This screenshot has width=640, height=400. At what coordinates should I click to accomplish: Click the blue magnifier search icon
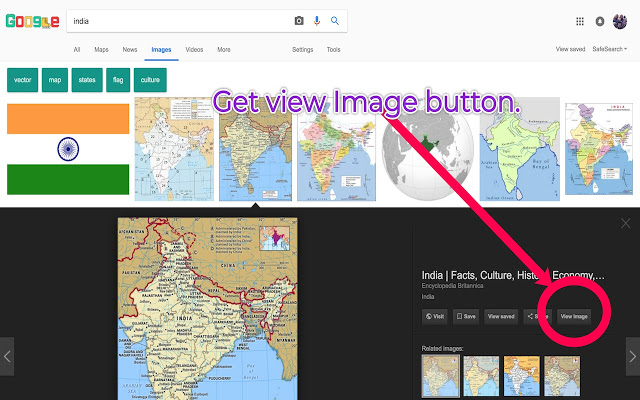pyautogui.click(x=335, y=21)
